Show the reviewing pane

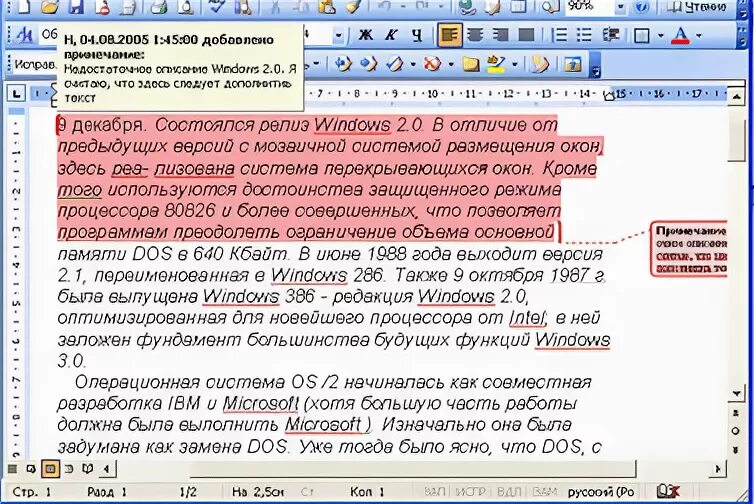573,64
